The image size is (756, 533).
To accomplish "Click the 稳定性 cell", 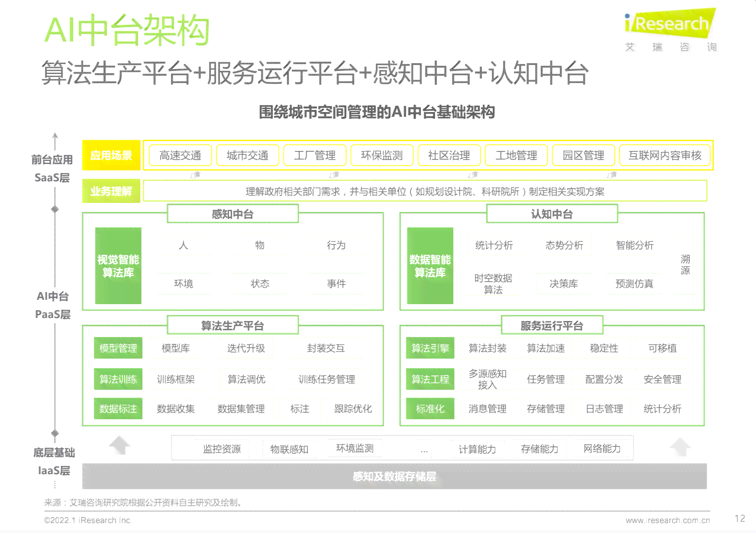I will pyautogui.click(x=604, y=348).
